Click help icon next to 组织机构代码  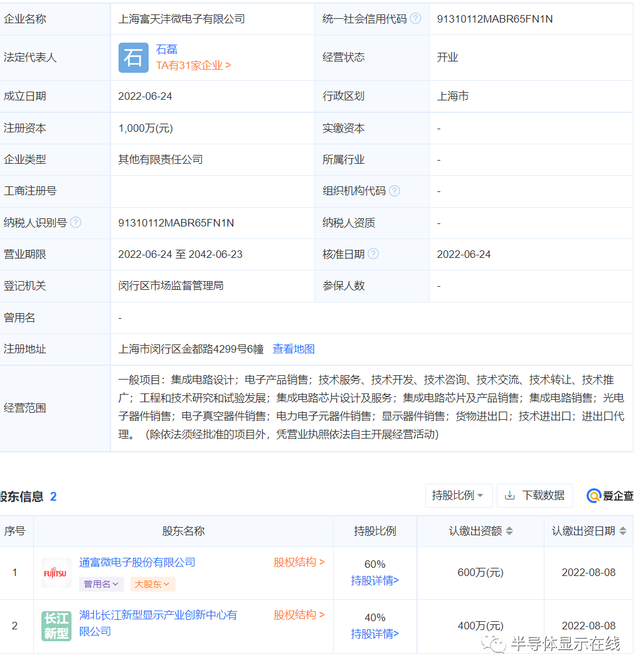(394, 191)
